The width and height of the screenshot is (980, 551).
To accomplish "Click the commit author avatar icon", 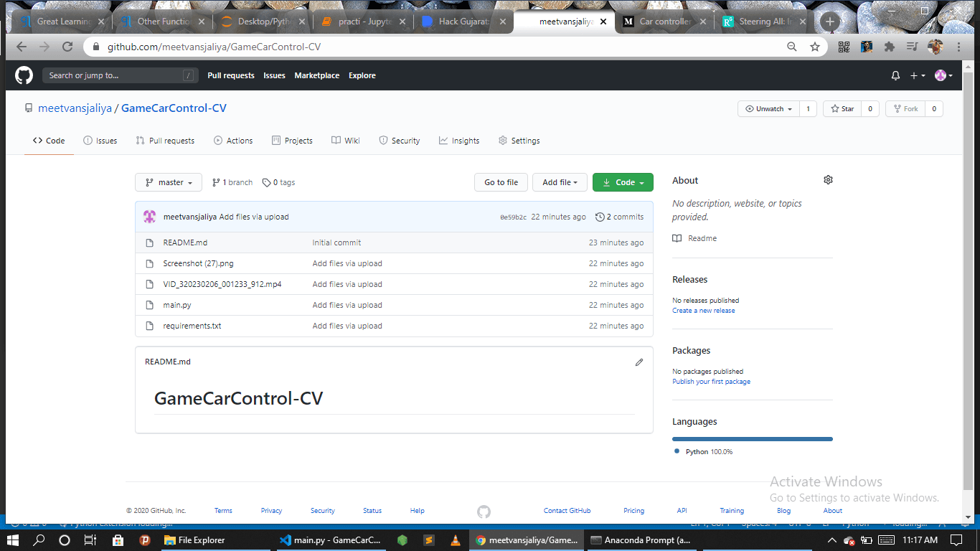I will click(x=150, y=217).
